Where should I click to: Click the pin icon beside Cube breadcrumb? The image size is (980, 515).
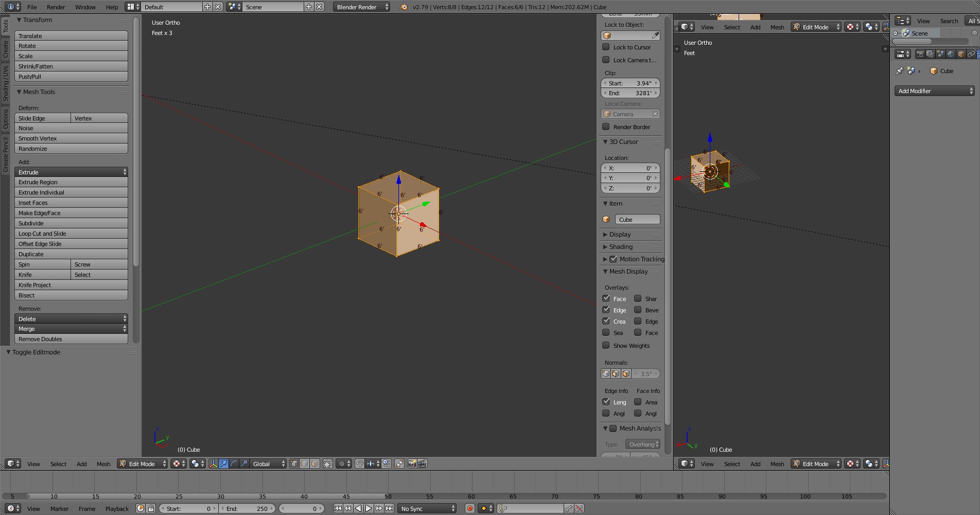point(900,71)
